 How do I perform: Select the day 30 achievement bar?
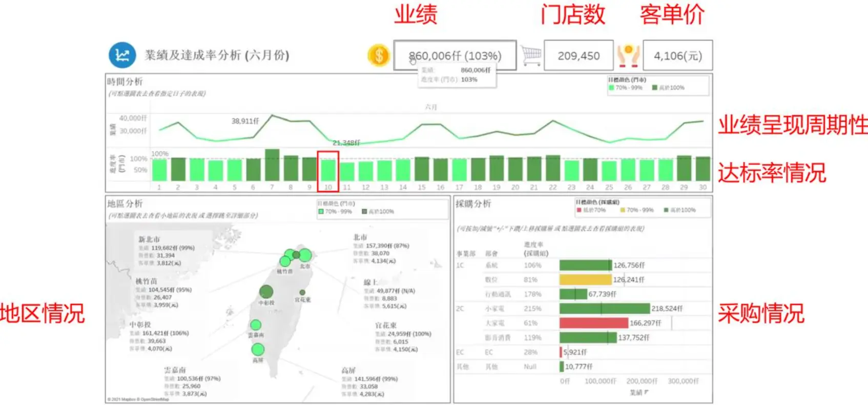pyautogui.click(x=703, y=168)
